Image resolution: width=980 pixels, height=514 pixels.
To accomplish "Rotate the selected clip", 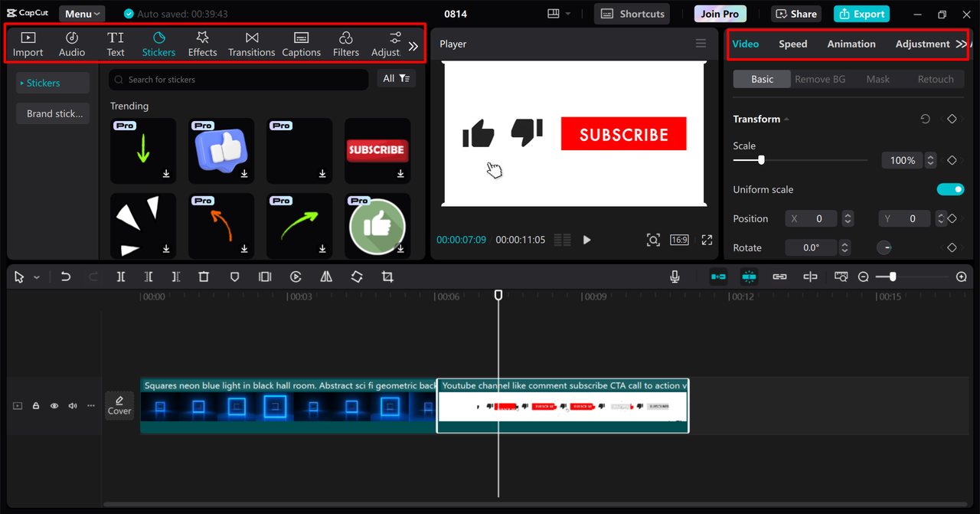I will click(x=357, y=277).
